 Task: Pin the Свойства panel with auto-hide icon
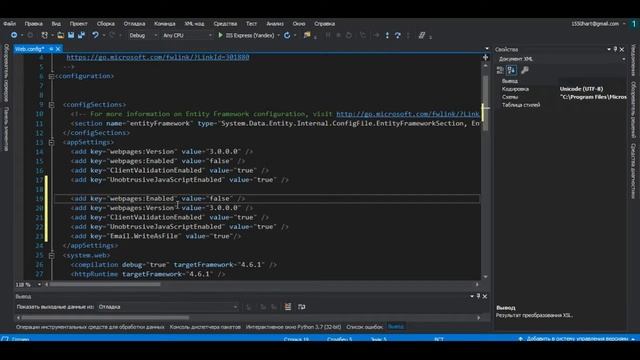(616, 49)
